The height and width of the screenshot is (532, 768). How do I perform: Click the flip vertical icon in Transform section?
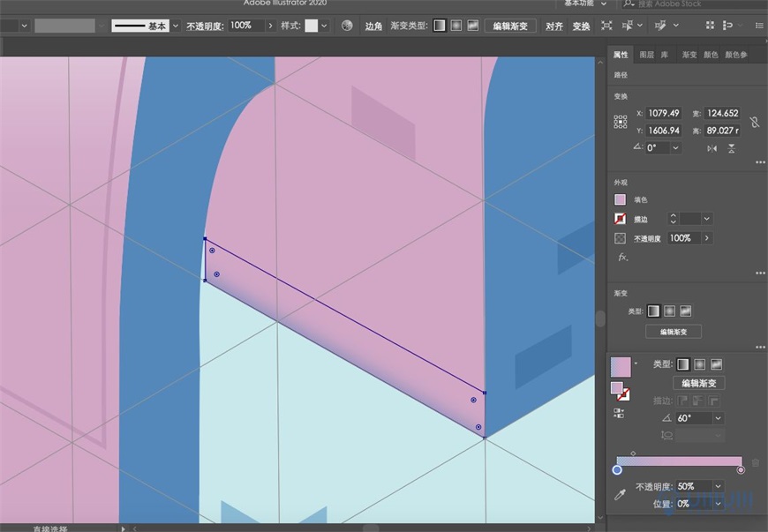pos(731,147)
